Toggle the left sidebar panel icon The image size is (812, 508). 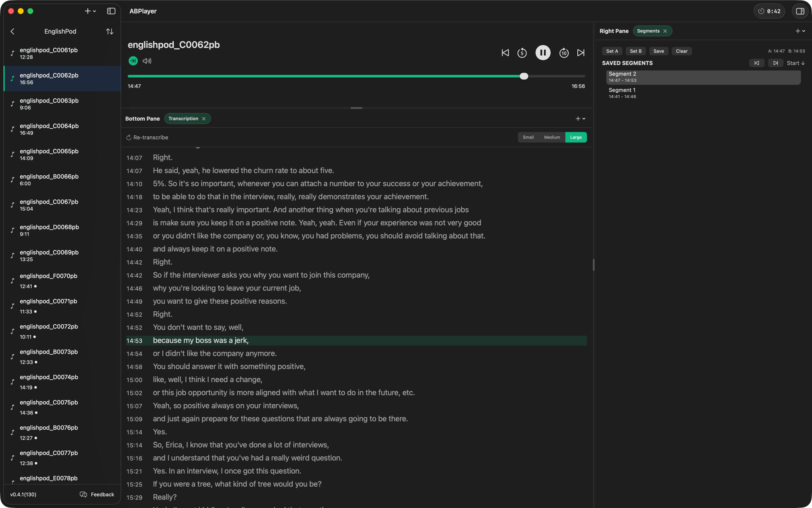point(111,11)
